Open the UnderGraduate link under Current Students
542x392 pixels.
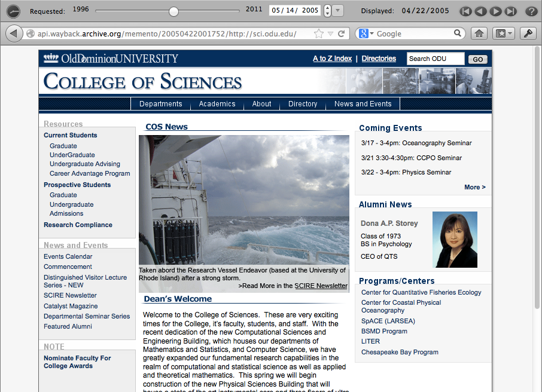(x=72, y=155)
